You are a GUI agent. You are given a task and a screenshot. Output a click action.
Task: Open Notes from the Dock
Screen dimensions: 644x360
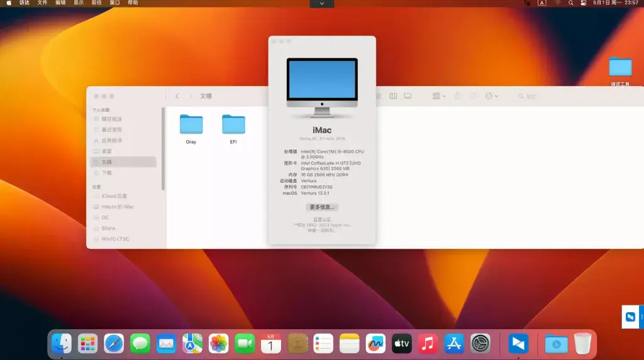coord(350,343)
